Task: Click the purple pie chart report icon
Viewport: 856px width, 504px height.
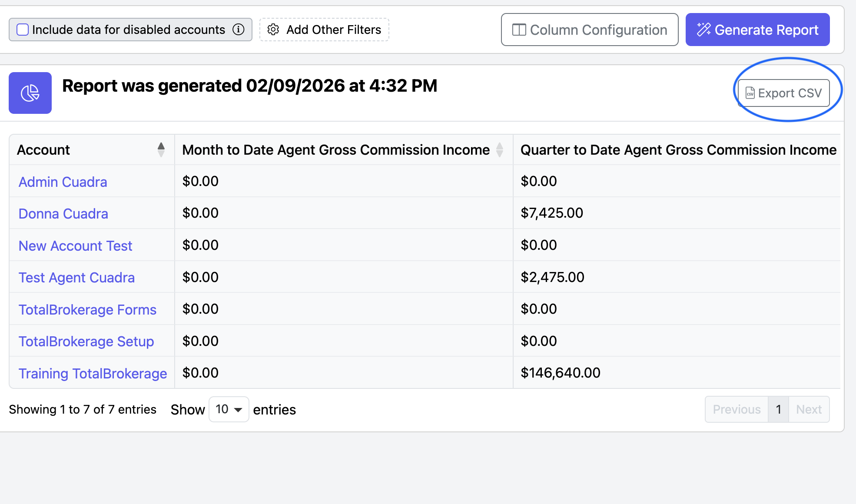Action: 30,93
